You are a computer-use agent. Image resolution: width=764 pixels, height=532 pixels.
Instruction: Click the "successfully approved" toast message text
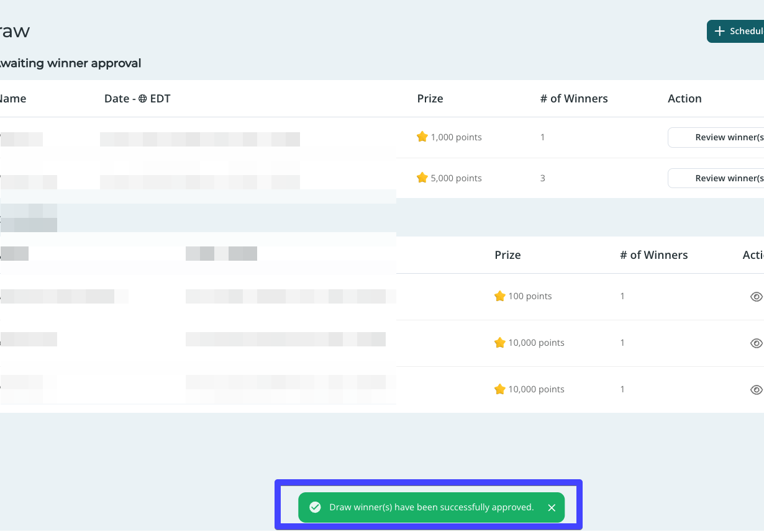click(432, 507)
